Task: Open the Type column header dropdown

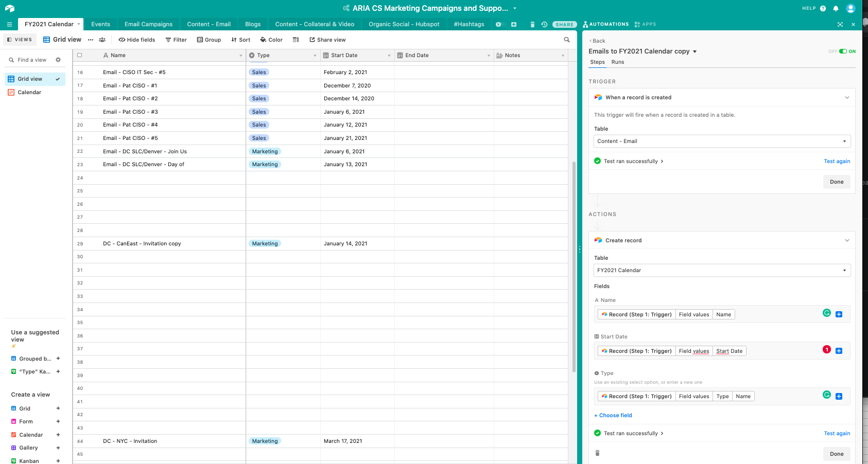Action: [315, 56]
